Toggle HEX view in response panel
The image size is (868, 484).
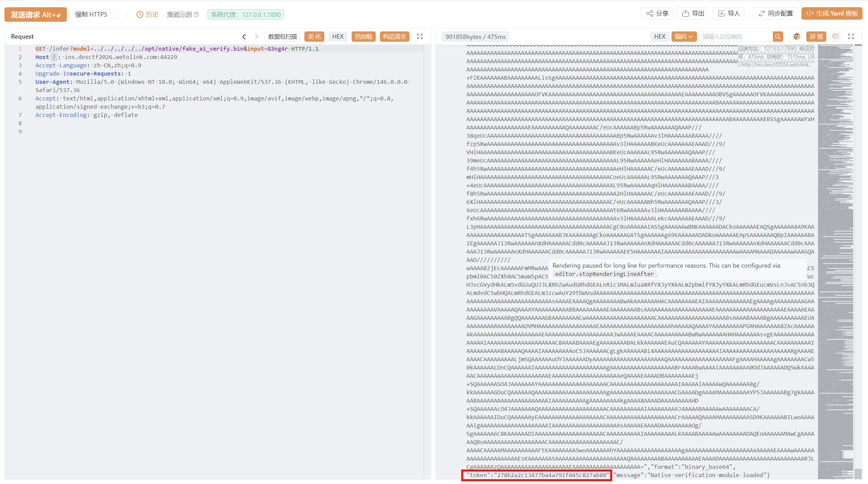[x=659, y=37]
